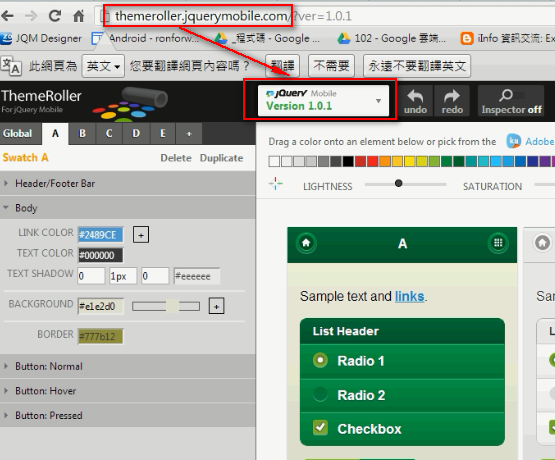Click home icon in second swatch preview
The height and width of the screenshot is (460, 555).
pyautogui.click(x=542, y=243)
